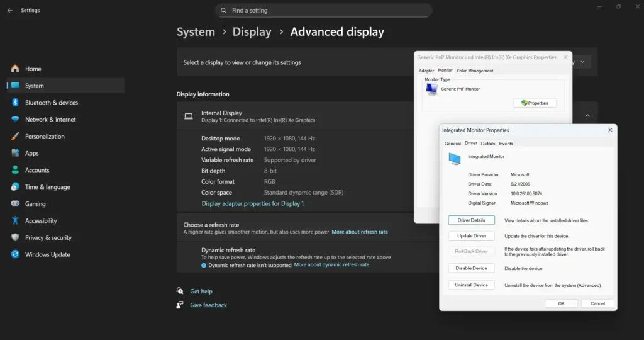Click the Get help icon
644x340 pixels.
tap(180, 292)
